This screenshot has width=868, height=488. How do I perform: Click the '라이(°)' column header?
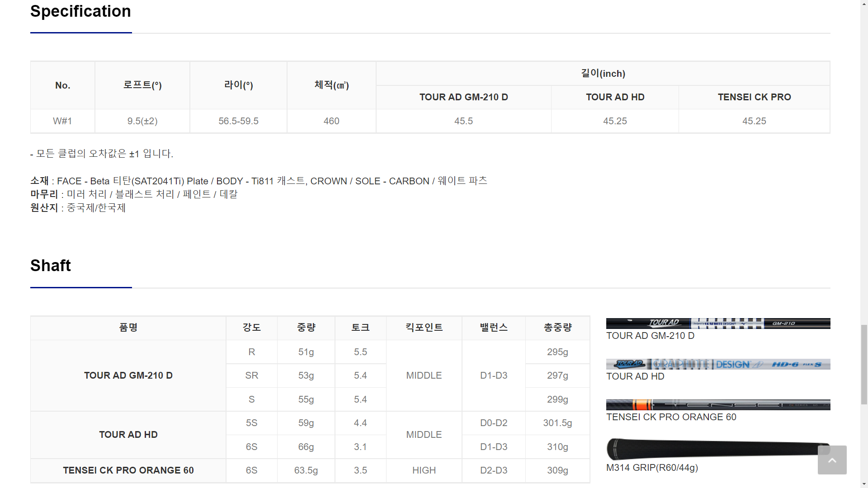click(x=239, y=85)
